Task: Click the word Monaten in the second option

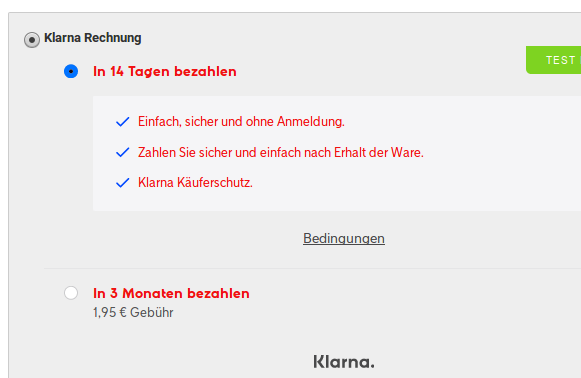Action: pos(152,293)
